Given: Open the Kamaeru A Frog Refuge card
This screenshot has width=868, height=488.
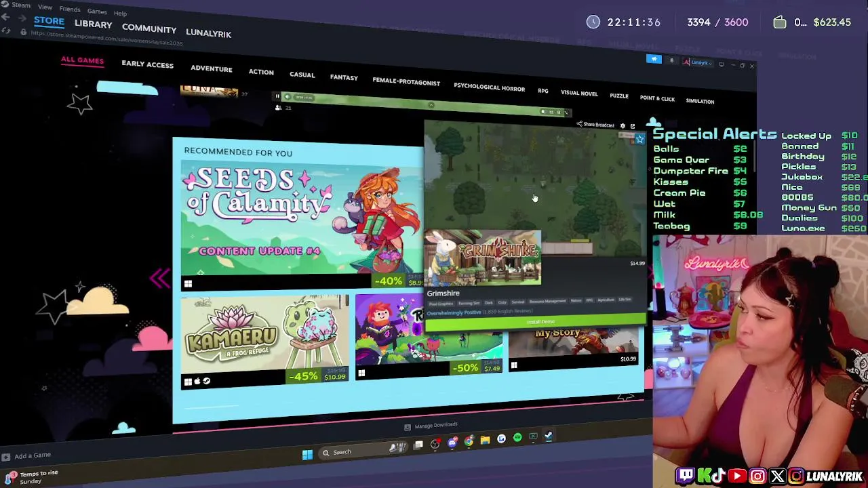Looking at the screenshot, I should 264,340.
